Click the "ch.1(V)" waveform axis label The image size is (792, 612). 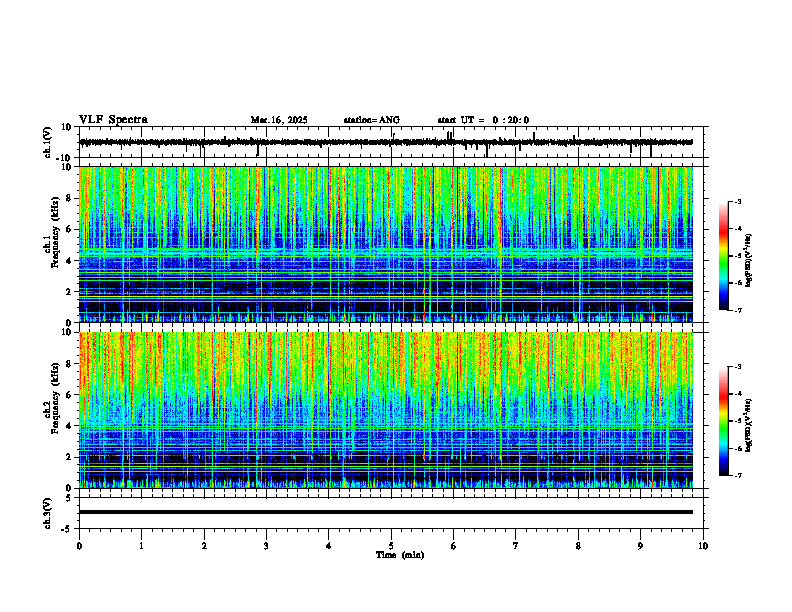point(48,142)
